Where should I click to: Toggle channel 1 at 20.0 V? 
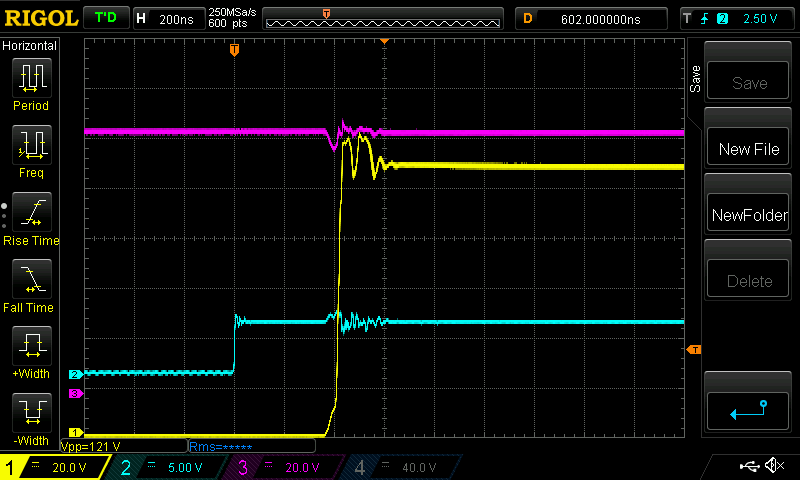point(55,467)
